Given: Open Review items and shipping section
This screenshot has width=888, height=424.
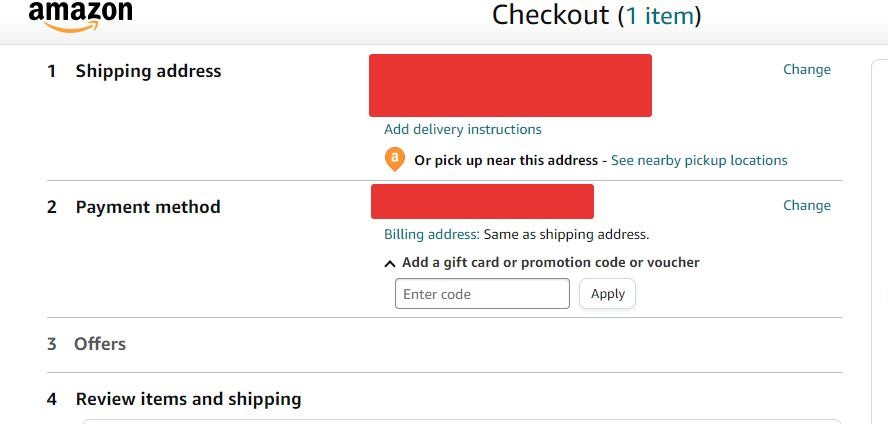Looking at the screenshot, I should 188,399.
